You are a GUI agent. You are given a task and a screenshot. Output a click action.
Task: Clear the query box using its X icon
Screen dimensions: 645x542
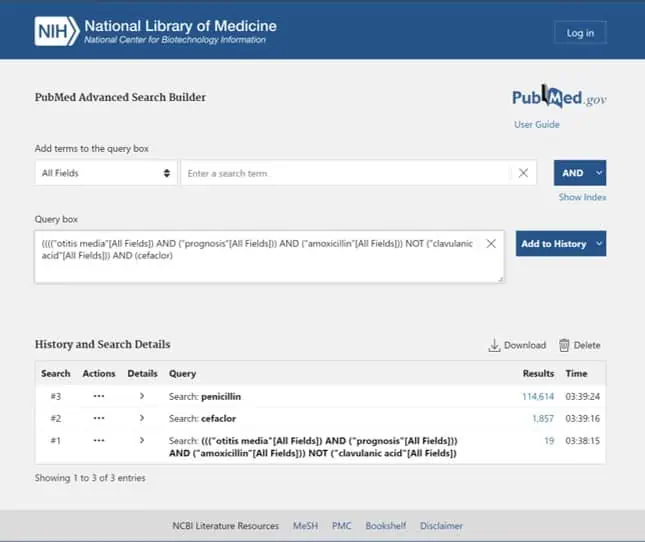(x=491, y=244)
